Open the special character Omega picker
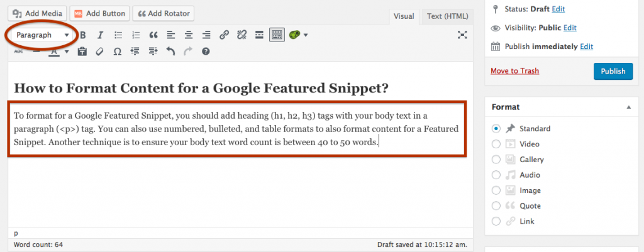This screenshot has height=252, width=644. click(118, 52)
